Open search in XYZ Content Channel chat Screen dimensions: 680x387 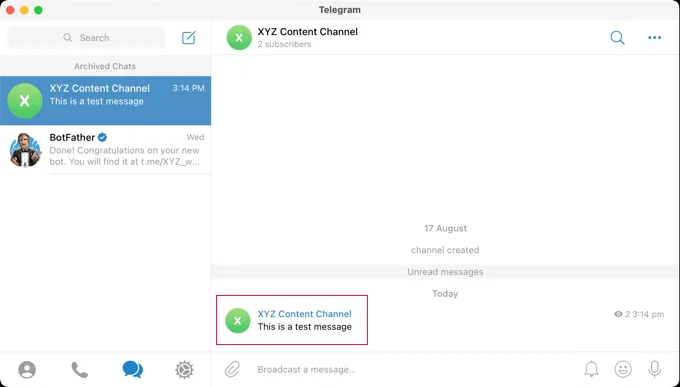tap(617, 38)
